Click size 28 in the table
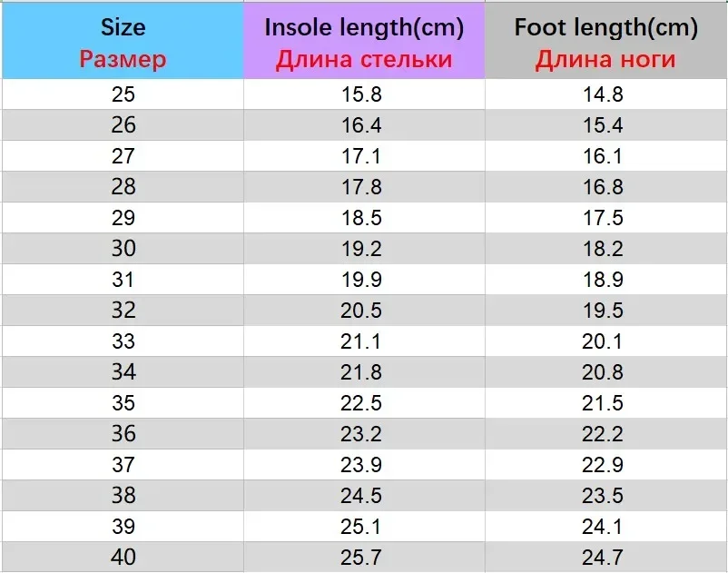 point(123,187)
